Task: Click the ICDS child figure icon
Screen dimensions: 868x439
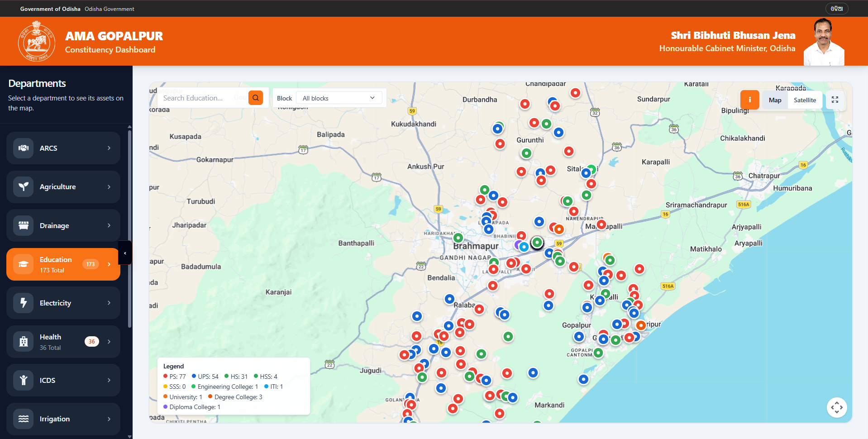Action: tap(24, 380)
